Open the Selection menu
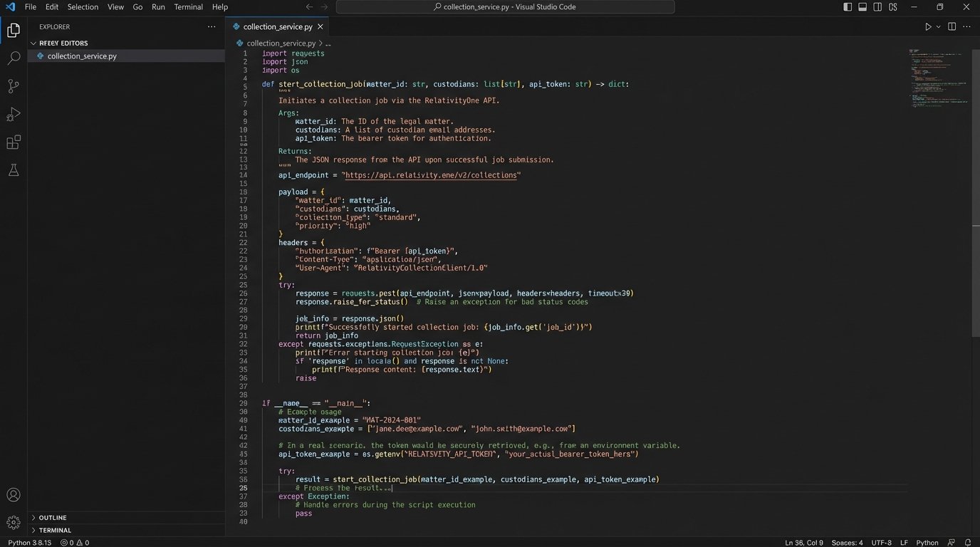The image size is (980, 547). coord(83,6)
